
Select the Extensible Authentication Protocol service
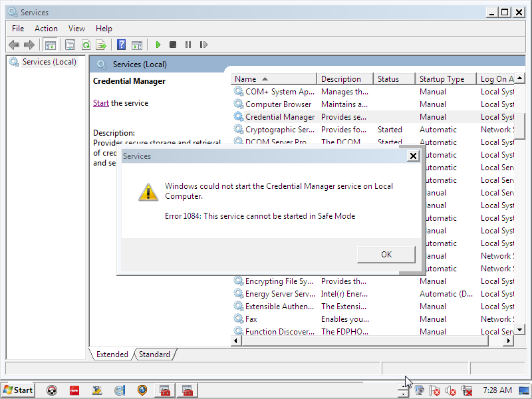tap(373, 307)
